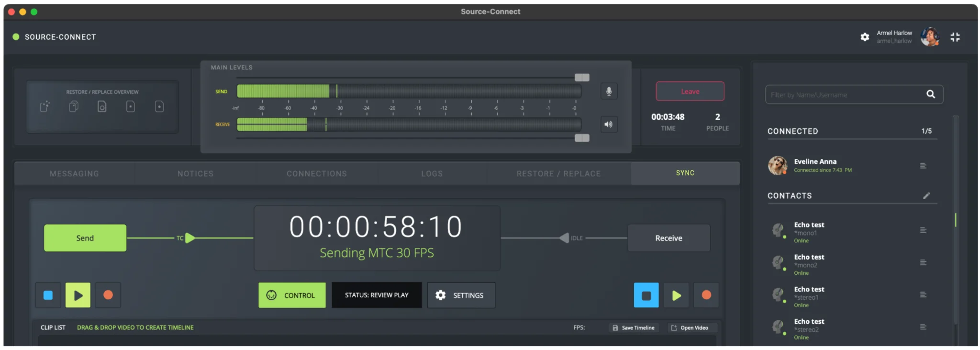The height and width of the screenshot is (350, 980).
Task: Click the armel_harlow username text
Action: 894,41
